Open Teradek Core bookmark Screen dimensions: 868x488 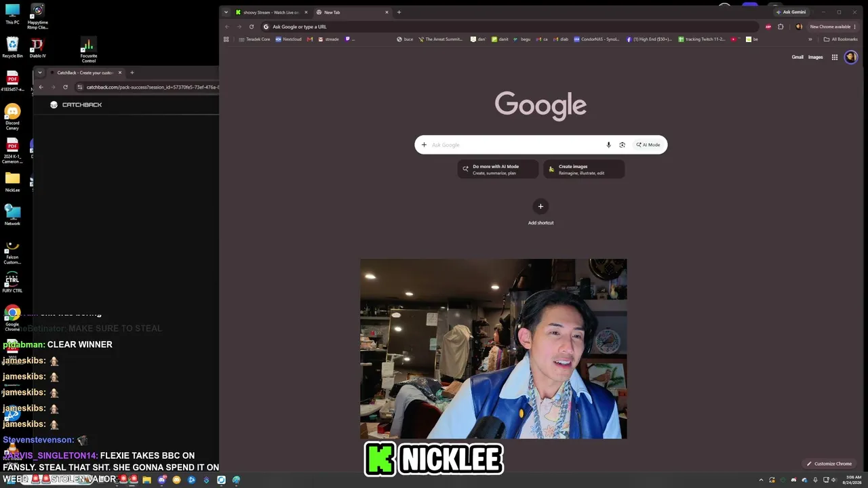pyautogui.click(x=254, y=39)
